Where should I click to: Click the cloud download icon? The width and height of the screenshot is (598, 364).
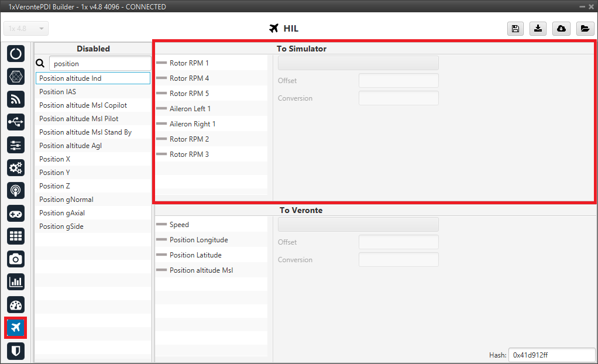point(561,29)
